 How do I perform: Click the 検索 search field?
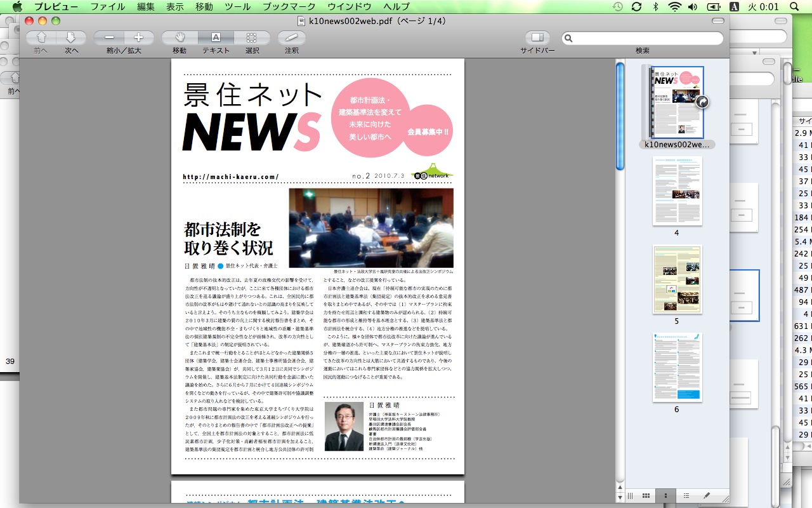[x=642, y=38]
